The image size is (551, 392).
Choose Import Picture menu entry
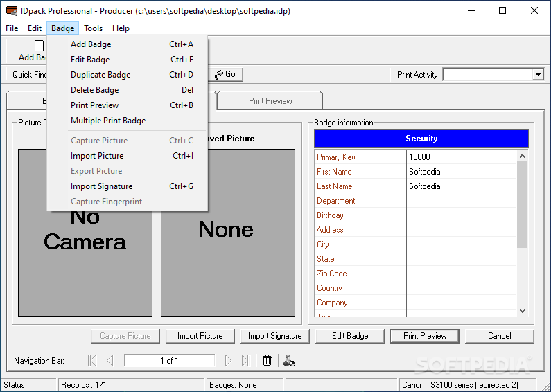(x=128, y=156)
